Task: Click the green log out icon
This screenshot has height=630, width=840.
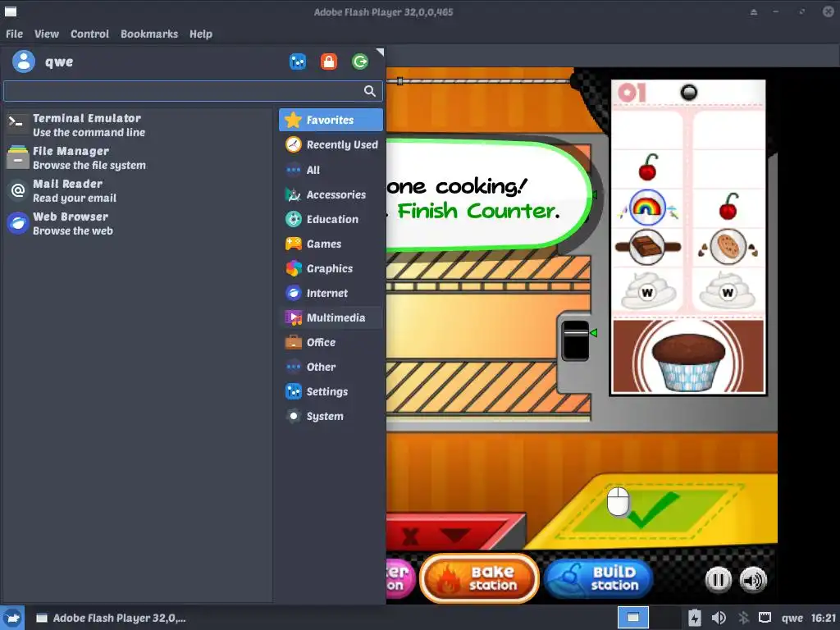Action: click(x=360, y=62)
